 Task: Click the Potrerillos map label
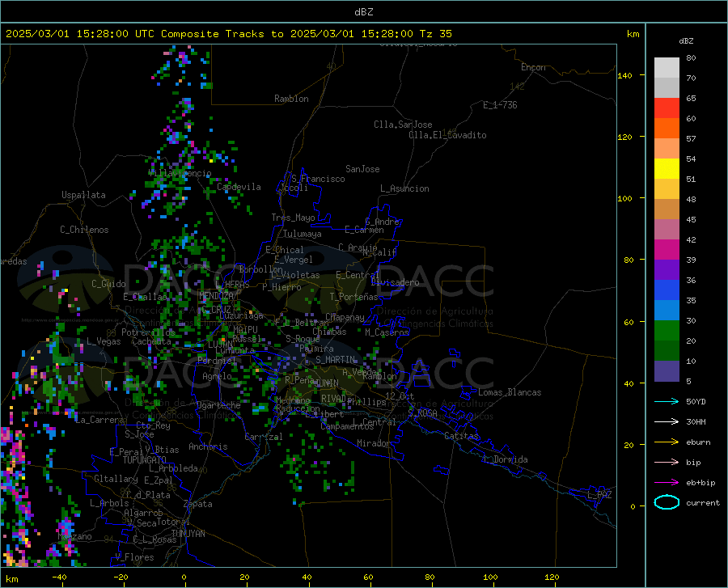tap(149, 332)
